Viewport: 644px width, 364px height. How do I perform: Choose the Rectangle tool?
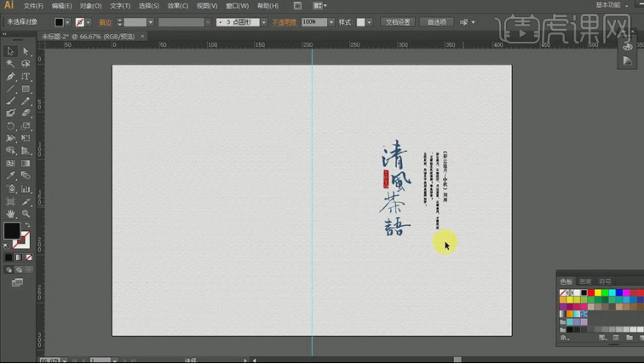pos(26,89)
